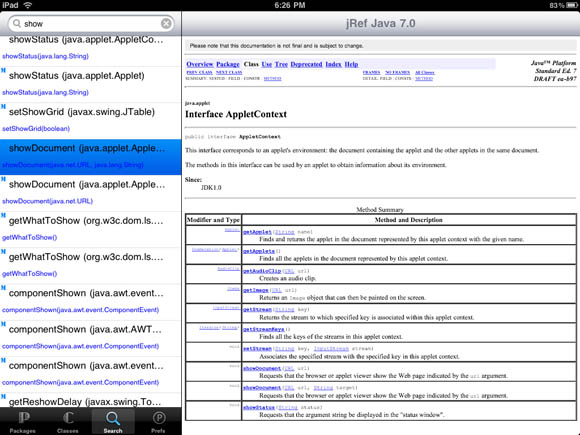The image size is (580, 435).
Task: Go to NEXT CLASS link
Action: click(229, 72)
